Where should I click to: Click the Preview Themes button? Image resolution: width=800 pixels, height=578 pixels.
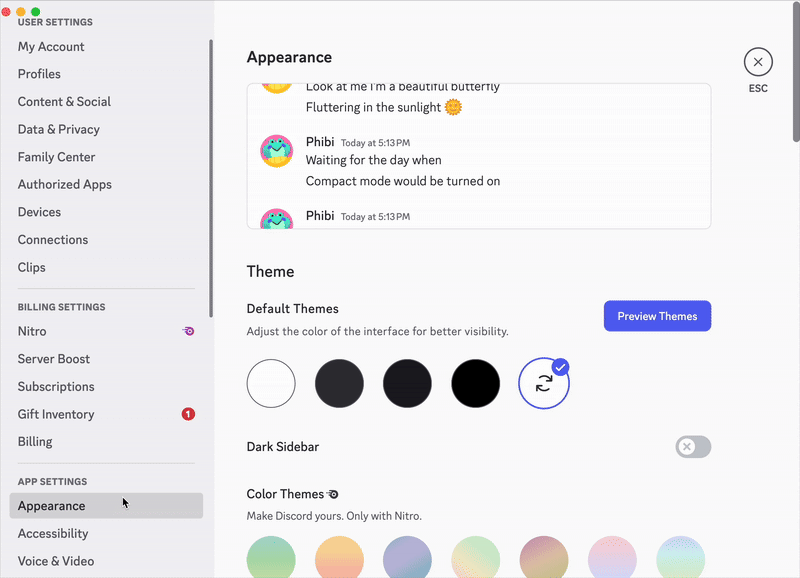point(657,316)
